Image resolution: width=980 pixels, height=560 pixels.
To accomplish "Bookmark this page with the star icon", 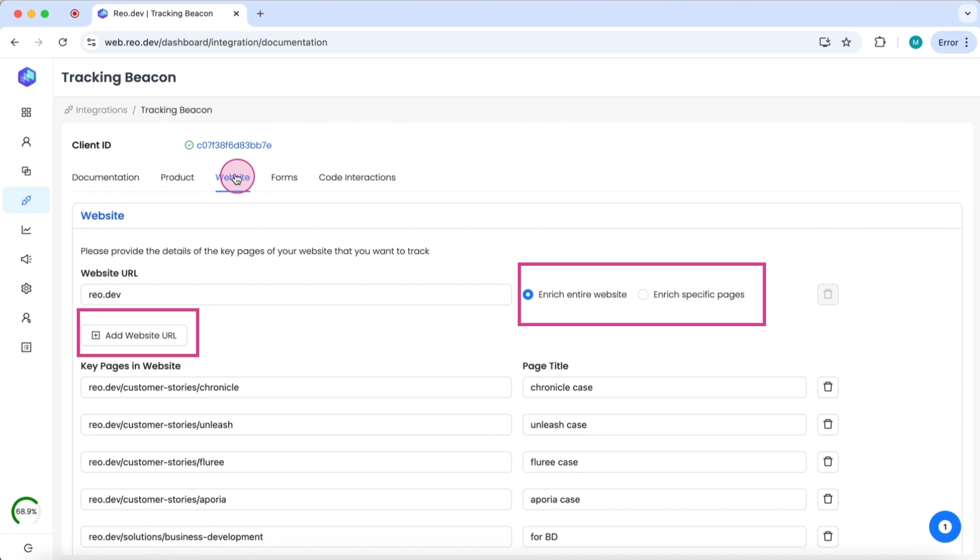I will click(846, 42).
